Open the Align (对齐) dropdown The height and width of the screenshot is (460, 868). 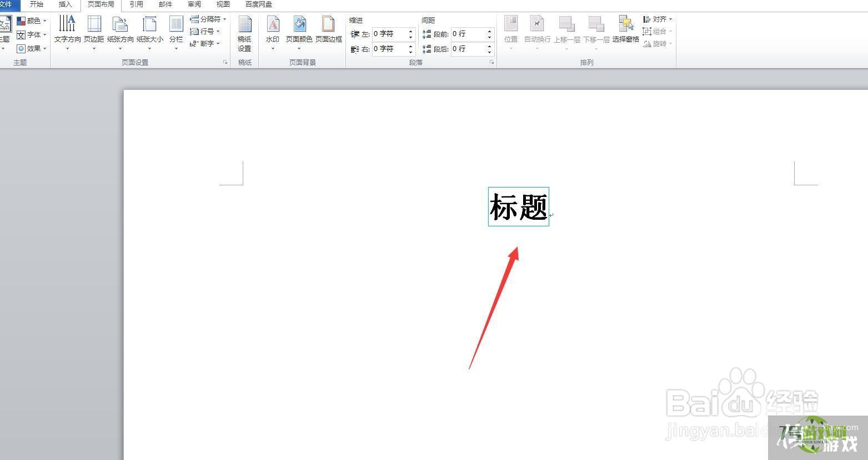[658, 19]
